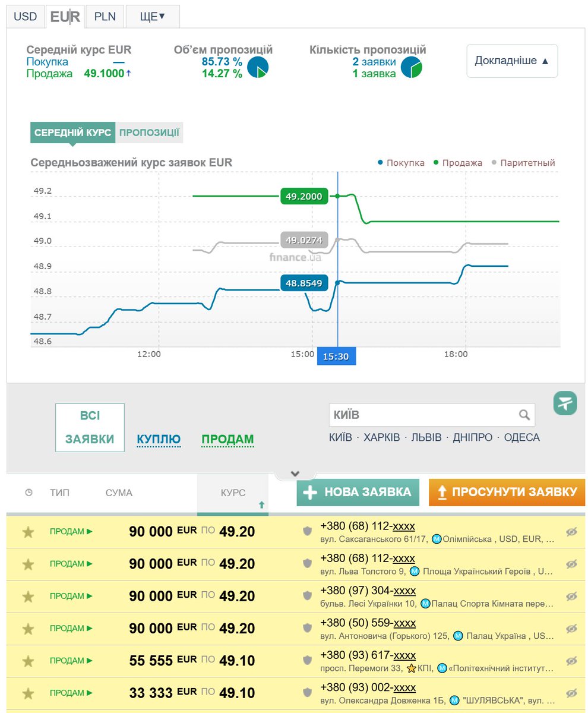Choose ЛЬВІВ city link
588x713 pixels.
tap(426, 437)
